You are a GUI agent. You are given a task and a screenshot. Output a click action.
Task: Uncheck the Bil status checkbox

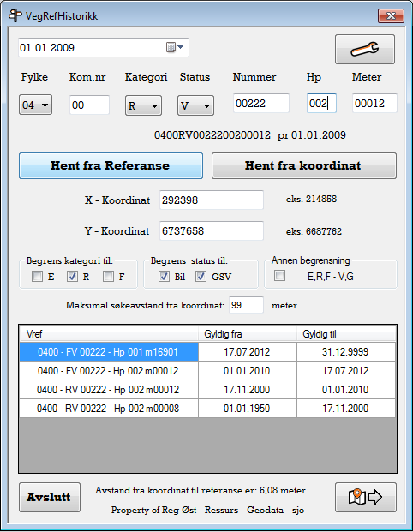(164, 276)
